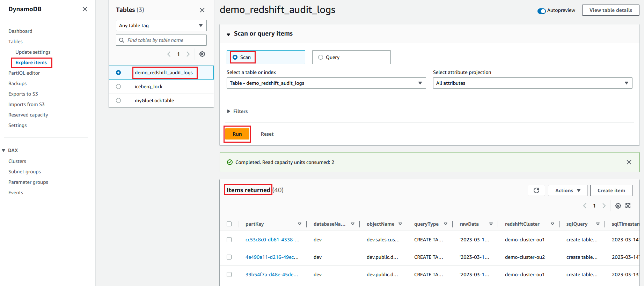This screenshot has height=286, width=644.
Task: Open DAX Clusters page
Action: [x=17, y=161]
